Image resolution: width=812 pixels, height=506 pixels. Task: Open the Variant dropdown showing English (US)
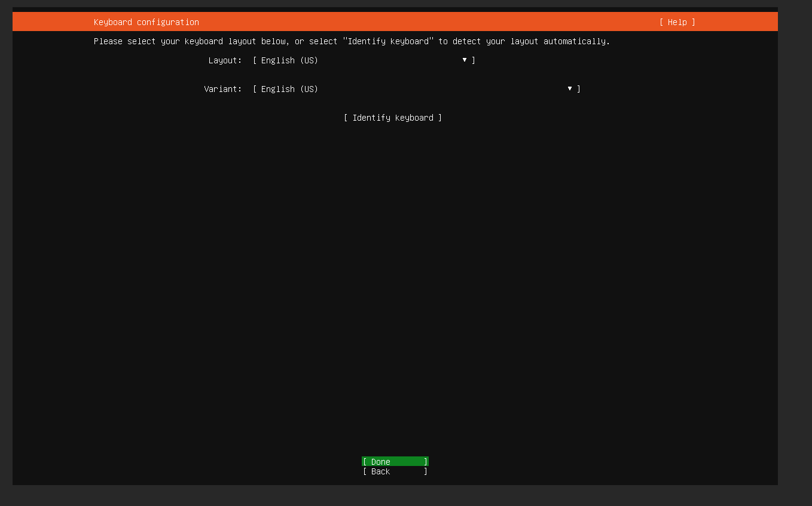(x=417, y=89)
